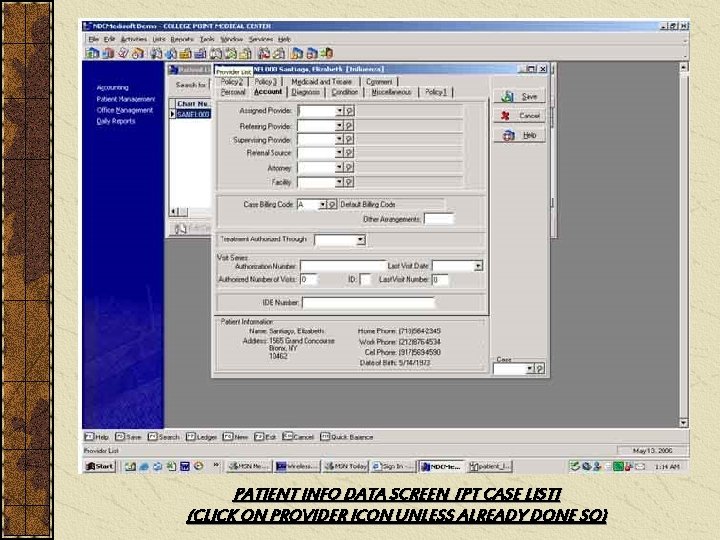Viewport: 720px width, 540px height.
Task: Open Daily Reports in the sidebar
Action: [x=116, y=121]
